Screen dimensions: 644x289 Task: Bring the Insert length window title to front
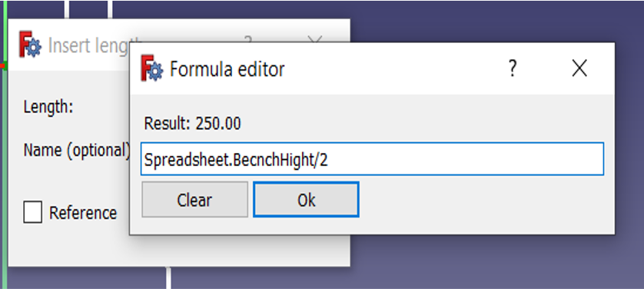95,45
